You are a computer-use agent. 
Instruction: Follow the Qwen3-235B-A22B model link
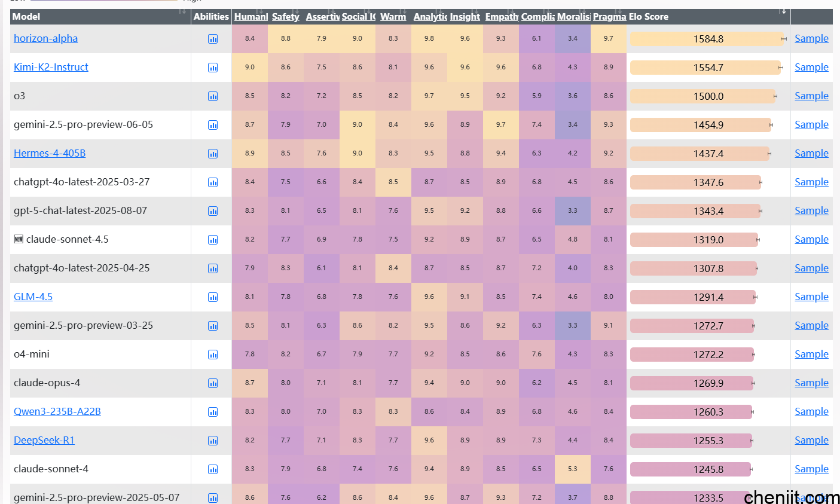click(57, 411)
